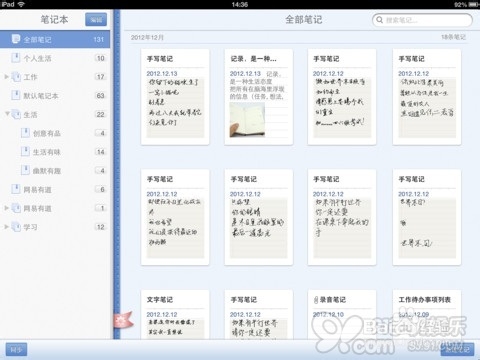The width and height of the screenshot is (480, 360).
Task: Click the 生活 notebook group icon
Action: [16, 114]
